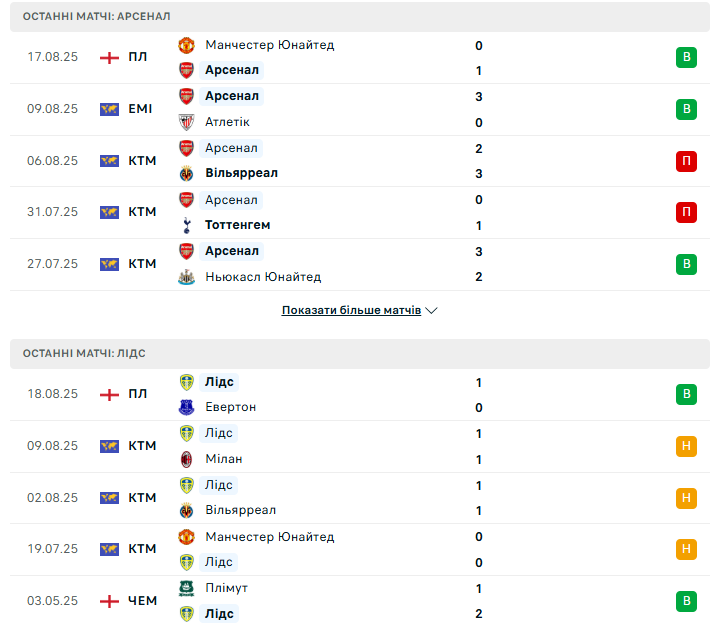Click Plymouth crest icon
The image size is (717, 624).
click(x=186, y=588)
